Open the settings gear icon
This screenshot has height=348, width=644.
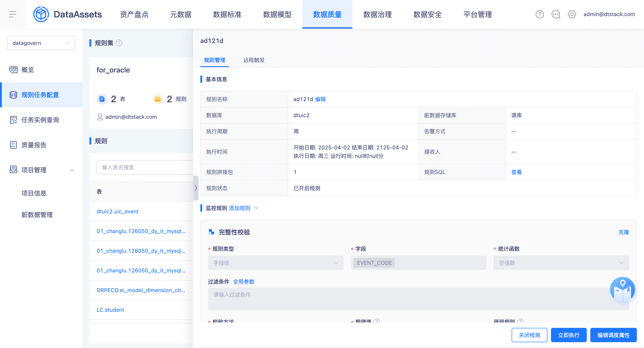click(x=572, y=14)
